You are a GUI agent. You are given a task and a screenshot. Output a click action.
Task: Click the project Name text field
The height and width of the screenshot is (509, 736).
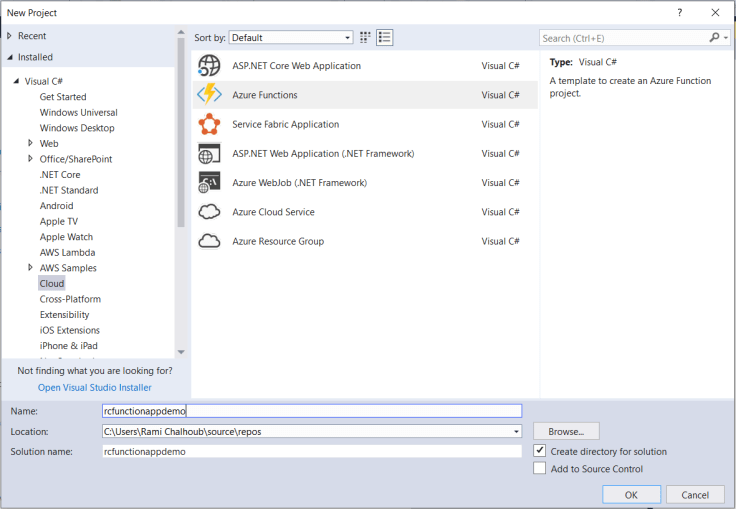[312, 411]
